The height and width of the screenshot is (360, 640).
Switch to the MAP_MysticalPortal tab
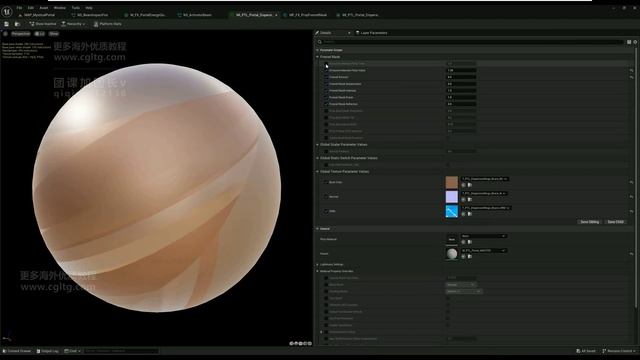(37, 15)
